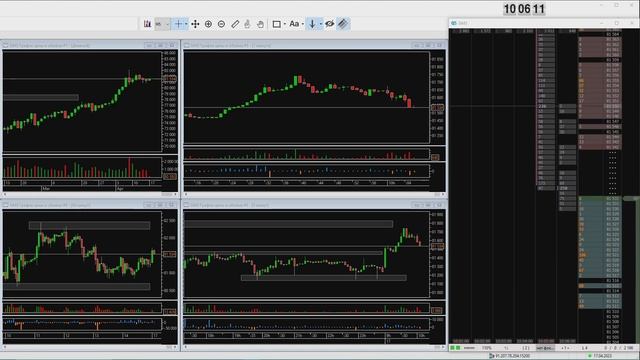Select the four-arrow move chart tool
This screenshot has width=640, height=360.
(x=195, y=24)
